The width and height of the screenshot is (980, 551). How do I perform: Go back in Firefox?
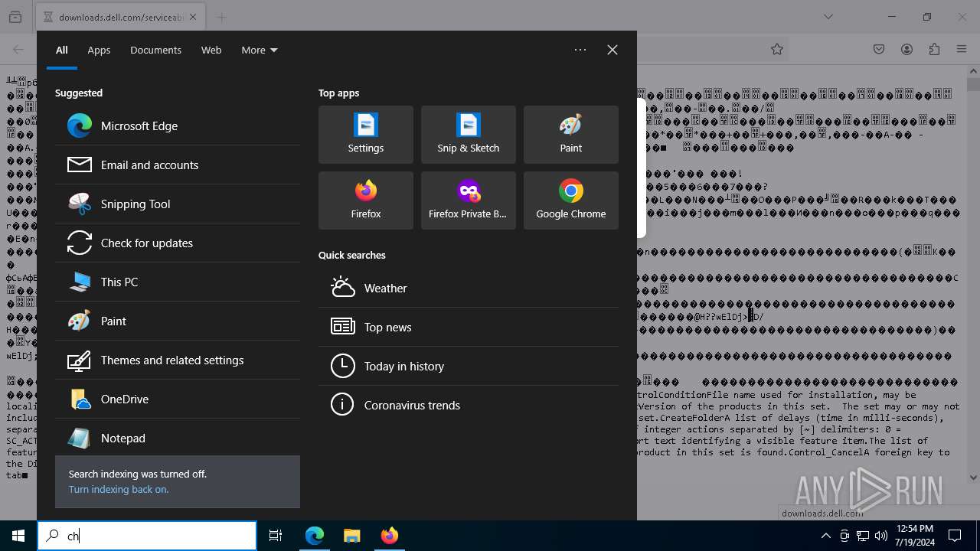(18, 49)
